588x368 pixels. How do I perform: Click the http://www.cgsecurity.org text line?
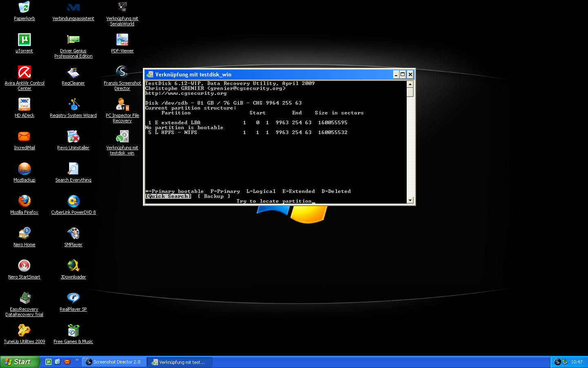(x=186, y=93)
